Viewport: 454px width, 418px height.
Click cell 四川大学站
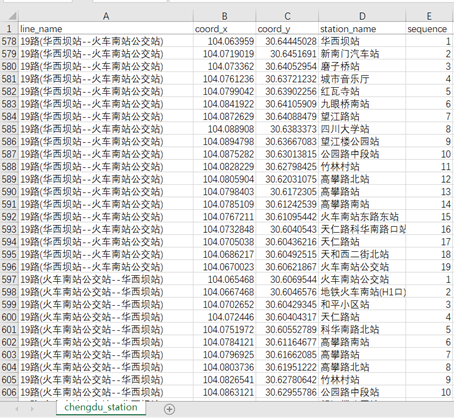pyautogui.click(x=362, y=129)
